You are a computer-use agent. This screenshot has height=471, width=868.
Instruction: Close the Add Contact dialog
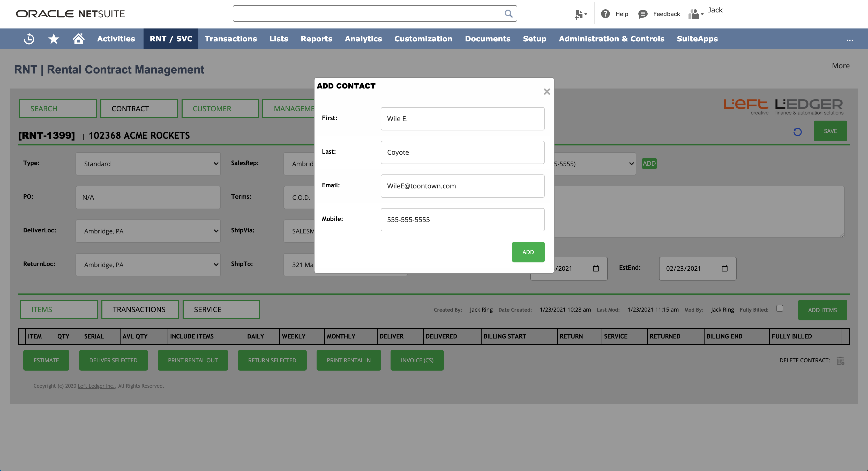(x=547, y=92)
